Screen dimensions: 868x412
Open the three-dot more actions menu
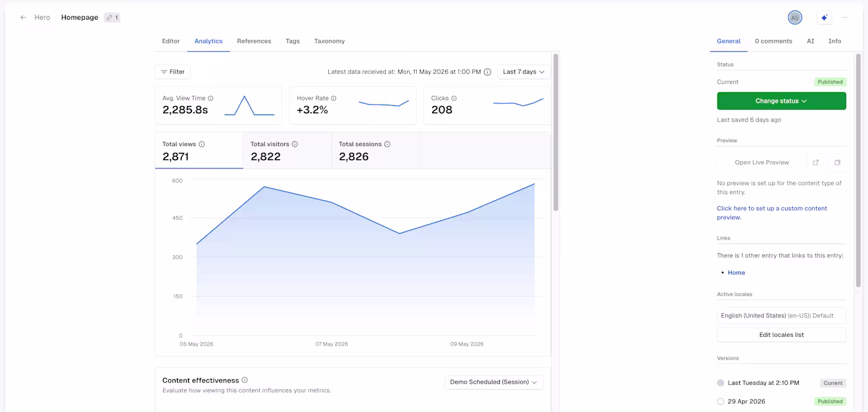[845, 18]
